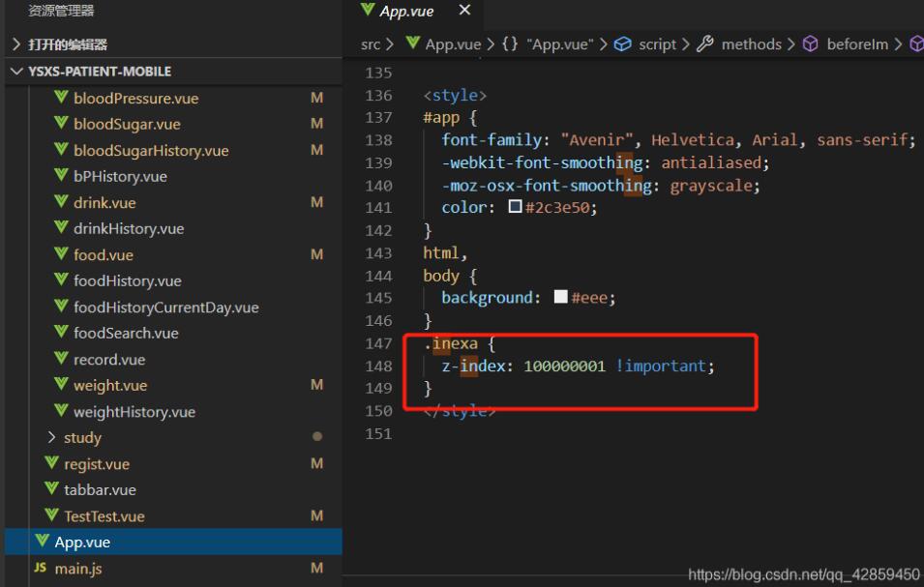Click the JS icon beside main.js
This screenshot has height=587, width=924.
coord(40,569)
